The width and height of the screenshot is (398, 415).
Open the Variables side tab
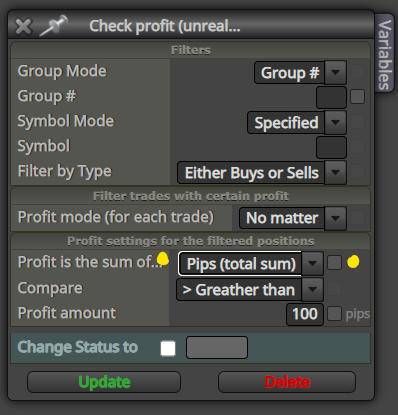click(384, 54)
